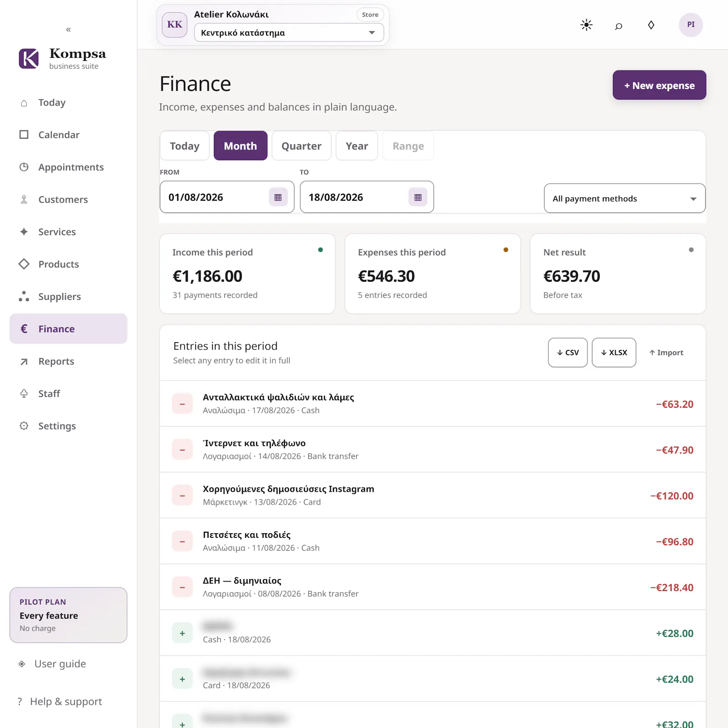This screenshot has height=728, width=728.
Task: Export entries as XLSX
Action: tap(614, 353)
